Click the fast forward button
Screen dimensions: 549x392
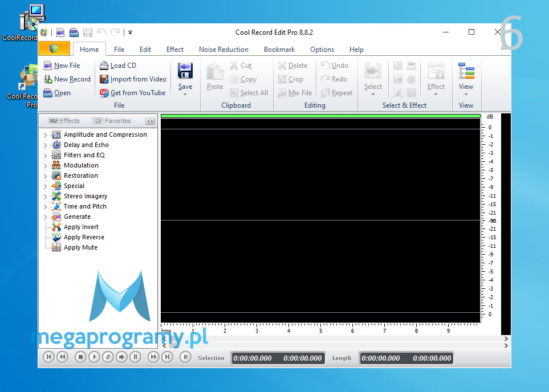point(153,357)
